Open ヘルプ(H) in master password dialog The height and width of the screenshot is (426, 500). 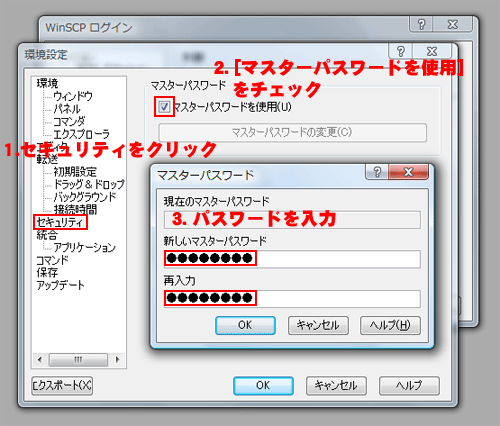tap(390, 325)
